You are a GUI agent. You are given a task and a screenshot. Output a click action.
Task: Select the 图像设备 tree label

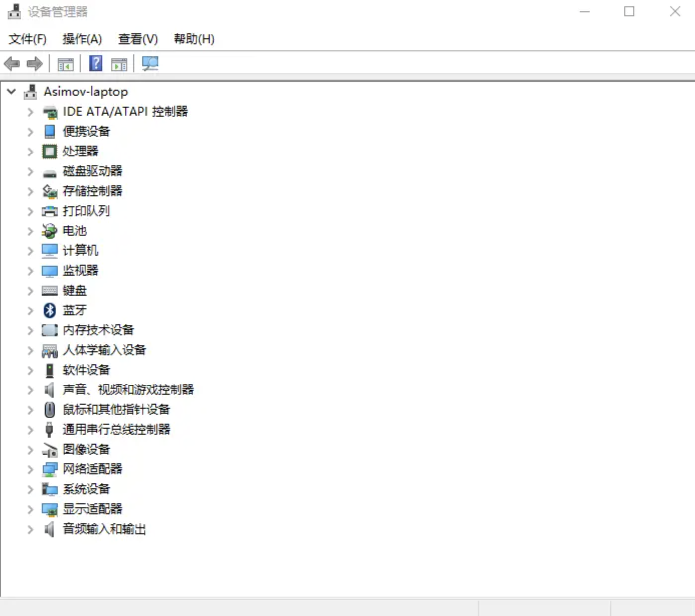(x=86, y=450)
